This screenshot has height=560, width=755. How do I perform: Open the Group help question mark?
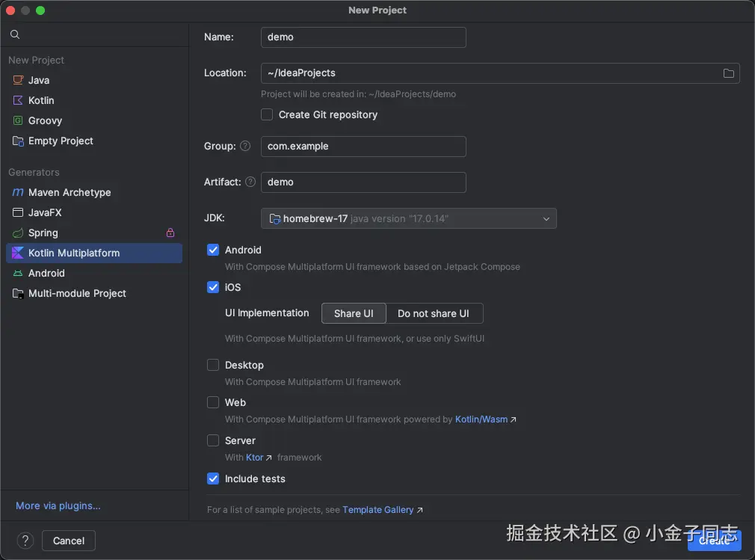point(245,146)
